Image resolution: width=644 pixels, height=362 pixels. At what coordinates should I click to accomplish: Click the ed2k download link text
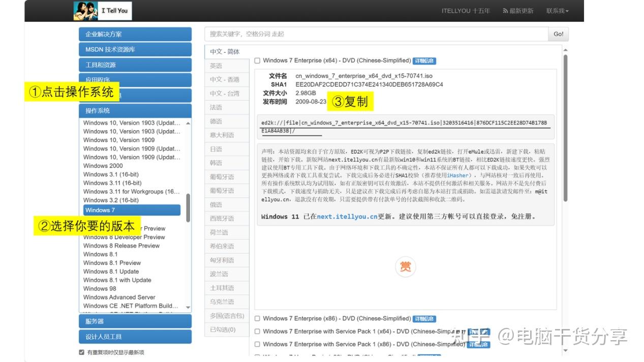[404, 127]
